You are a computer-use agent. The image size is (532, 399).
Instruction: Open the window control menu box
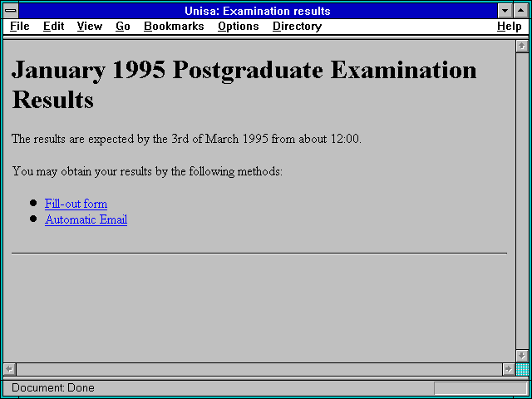click(x=11, y=11)
